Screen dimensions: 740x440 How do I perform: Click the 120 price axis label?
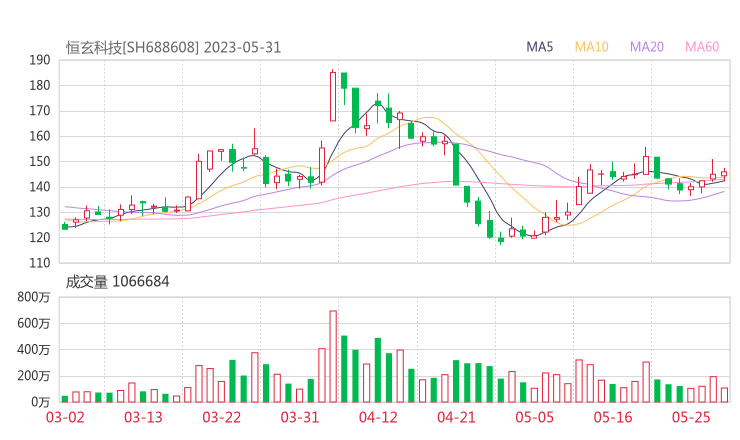[40, 238]
